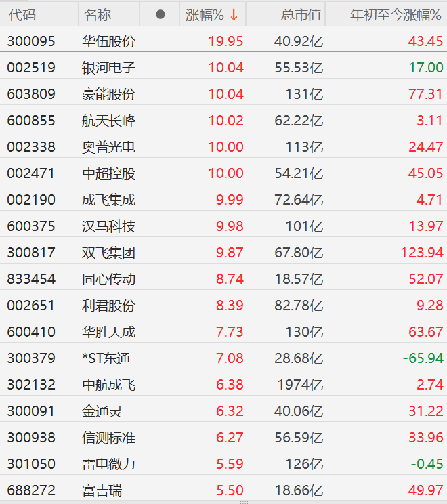The width and height of the screenshot is (447, 504).
Task: Toggle sort order on 涨幅% header text
Action: click(206, 14)
